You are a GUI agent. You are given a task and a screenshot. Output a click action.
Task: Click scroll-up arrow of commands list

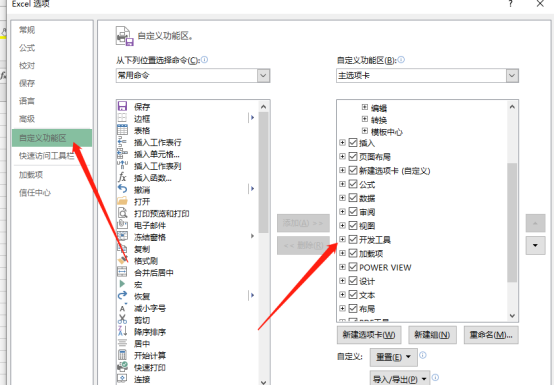[x=263, y=107]
